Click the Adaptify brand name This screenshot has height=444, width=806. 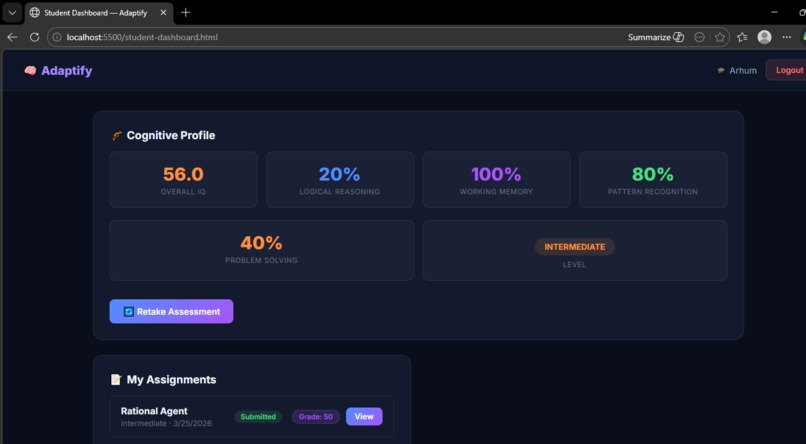pos(67,70)
